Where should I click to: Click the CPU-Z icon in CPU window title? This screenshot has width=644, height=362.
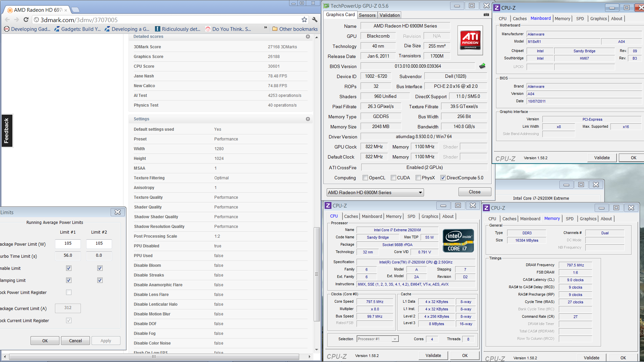(x=328, y=205)
